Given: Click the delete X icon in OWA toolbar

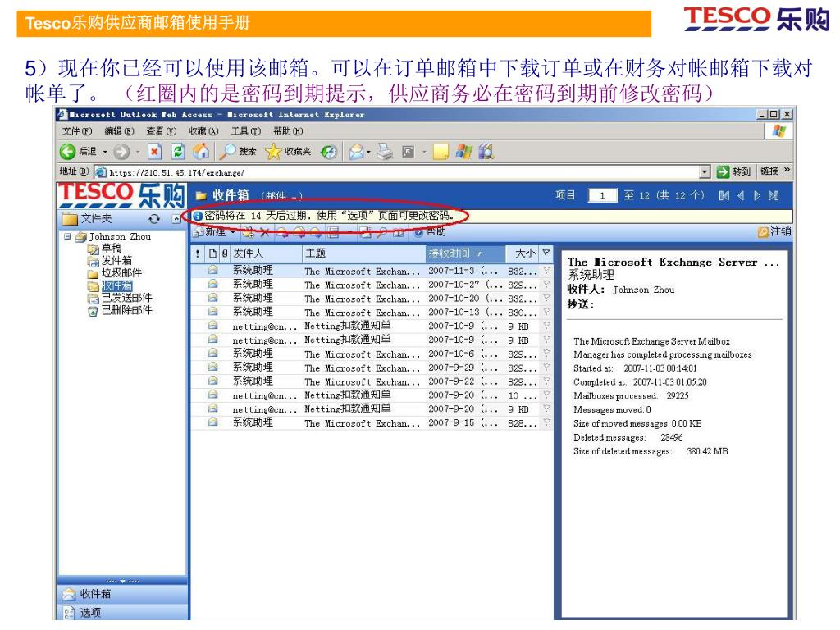Looking at the screenshot, I should (x=265, y=232).
